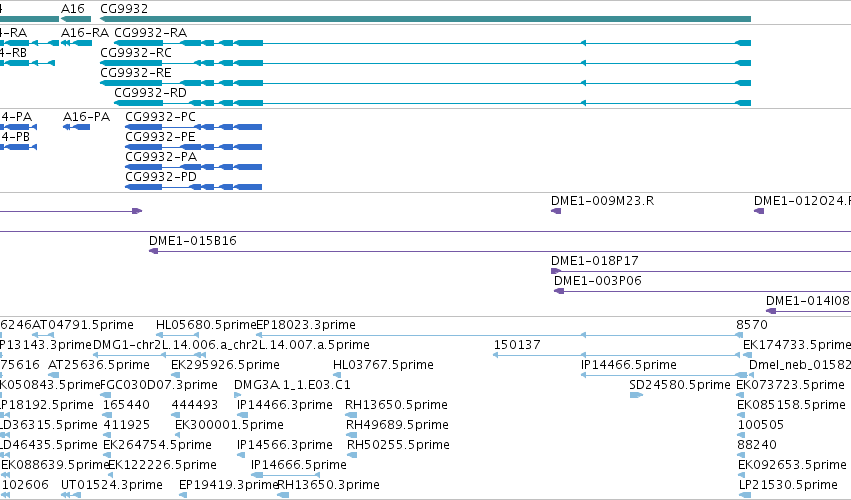
Task: Click the IP14466.3prime EST
Action: 243,415
